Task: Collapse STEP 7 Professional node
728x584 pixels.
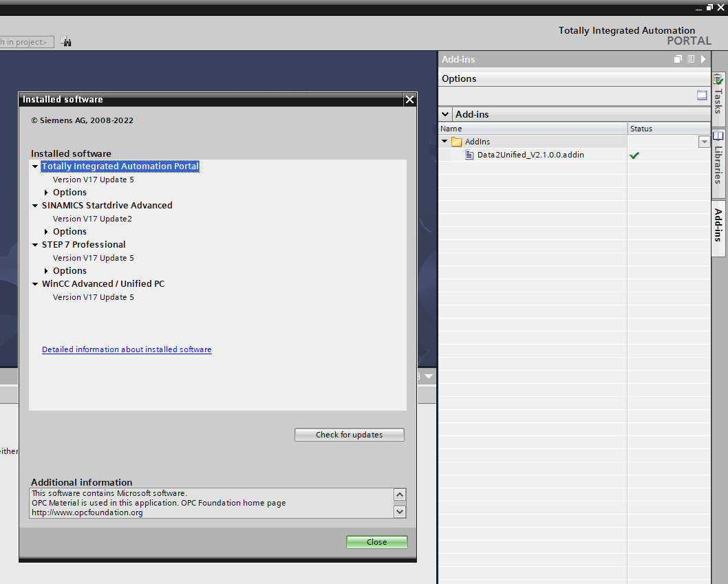Action: (x=35, y=245)
